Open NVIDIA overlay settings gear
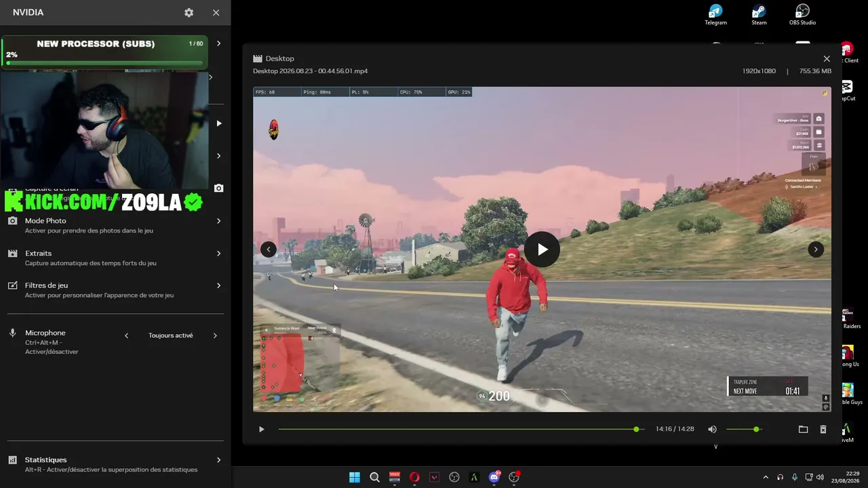 coord(189,13)
